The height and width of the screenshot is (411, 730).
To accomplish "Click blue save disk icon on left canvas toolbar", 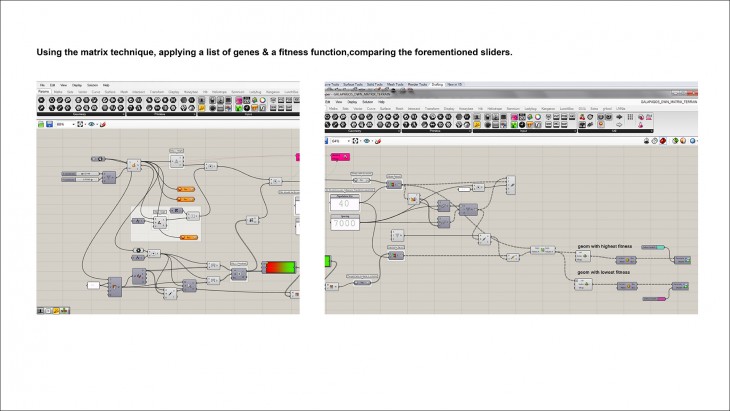I will 49,124.
